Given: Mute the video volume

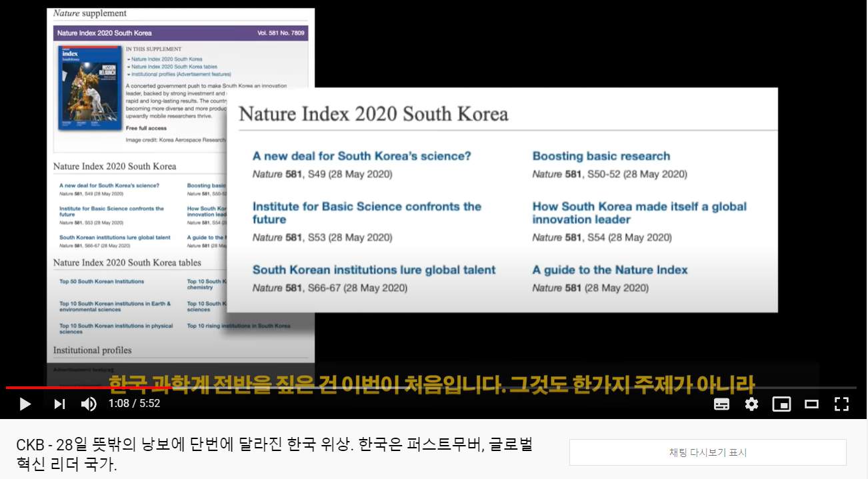Looking at the screenshot, I should 89,404.
